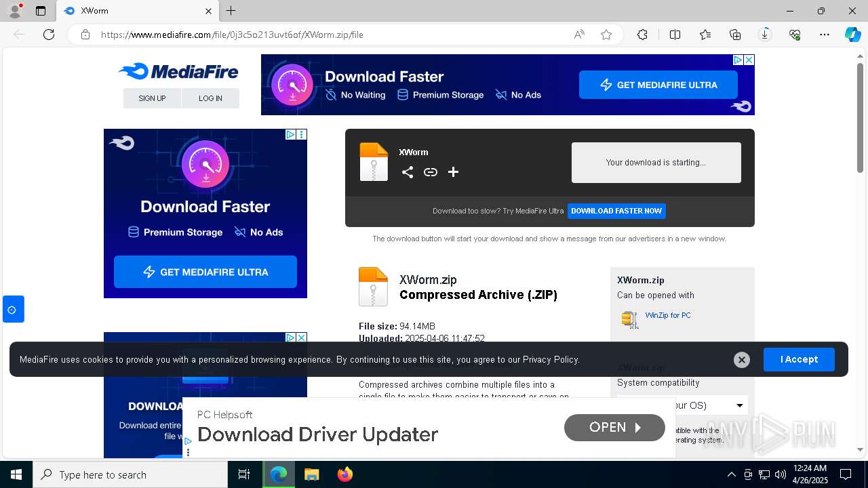
Task: Click the 'File size: 94.14MB' text
Action: (x=397, y=326)
